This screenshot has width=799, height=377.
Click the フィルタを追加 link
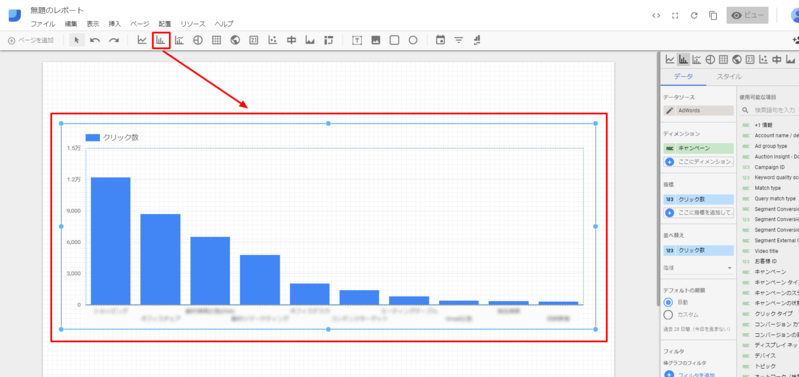698,374
